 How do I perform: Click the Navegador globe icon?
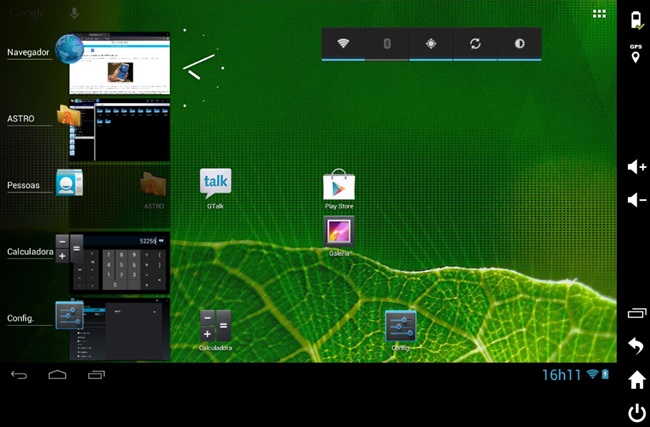tap(69, 49)
